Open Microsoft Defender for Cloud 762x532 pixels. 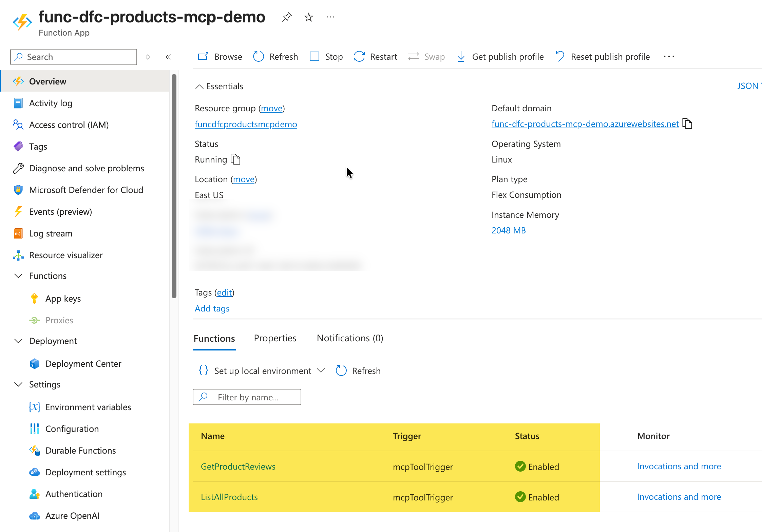pos(86,190)
